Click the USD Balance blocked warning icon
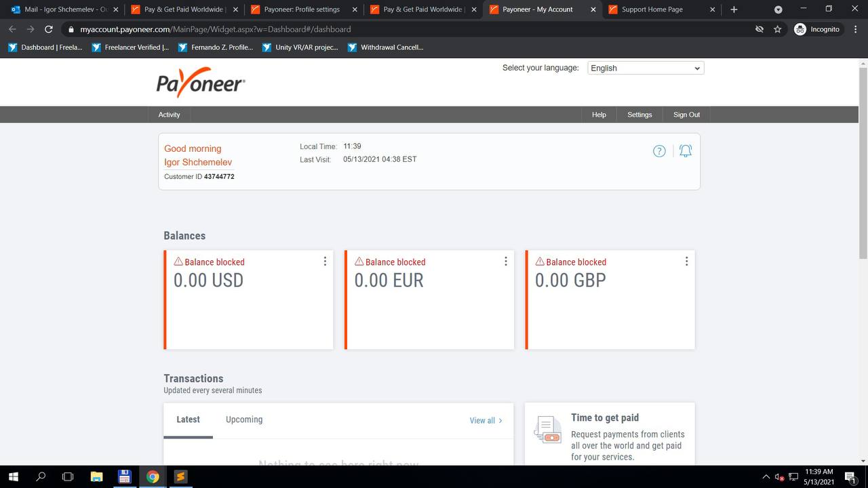The height and width of the screenshot is (488, 868). [x=178, y=261]
